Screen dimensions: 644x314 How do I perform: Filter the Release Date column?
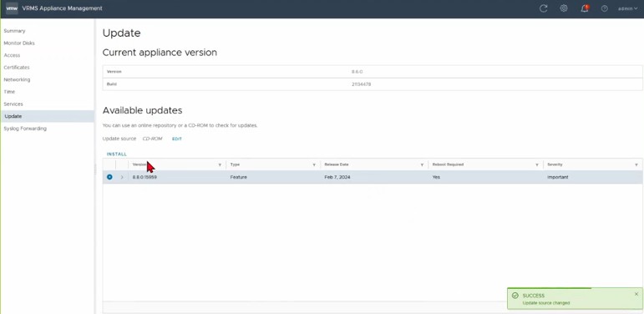(x=422, y=165)
